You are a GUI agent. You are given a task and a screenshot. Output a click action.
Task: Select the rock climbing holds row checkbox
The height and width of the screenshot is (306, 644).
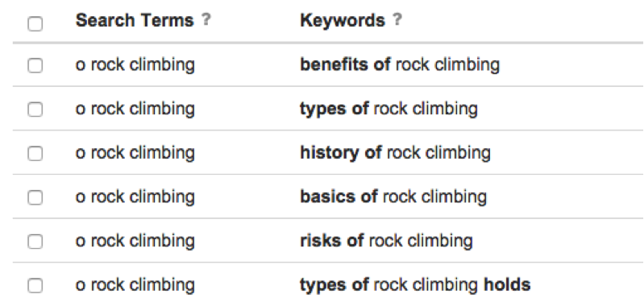(x=35, y=286)
